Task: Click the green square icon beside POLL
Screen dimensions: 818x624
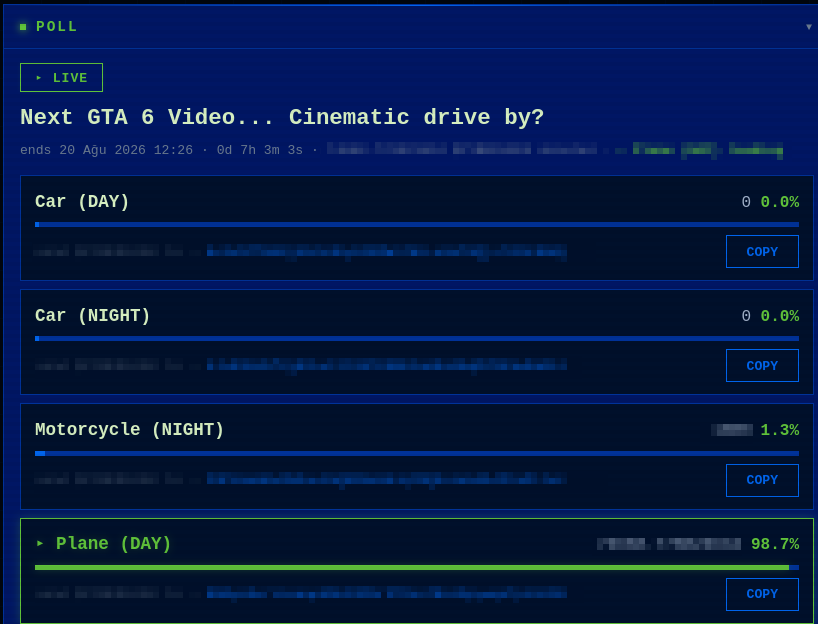Action: [23, 27]
